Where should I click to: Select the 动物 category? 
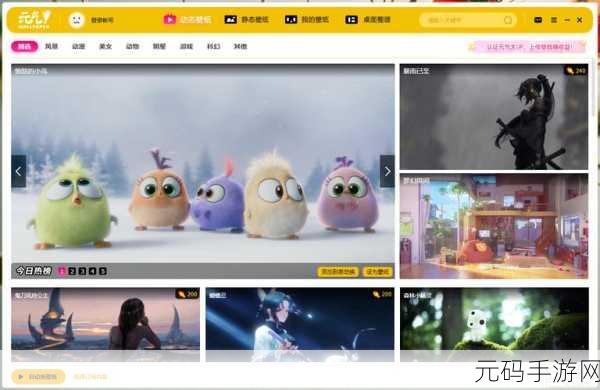[x=132, y=46]
